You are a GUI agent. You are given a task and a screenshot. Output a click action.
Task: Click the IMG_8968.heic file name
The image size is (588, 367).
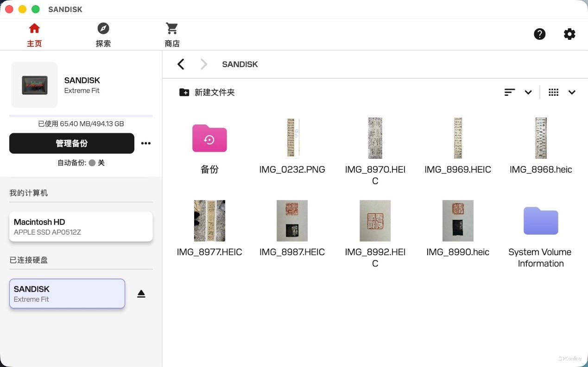(x=541, y=169)
